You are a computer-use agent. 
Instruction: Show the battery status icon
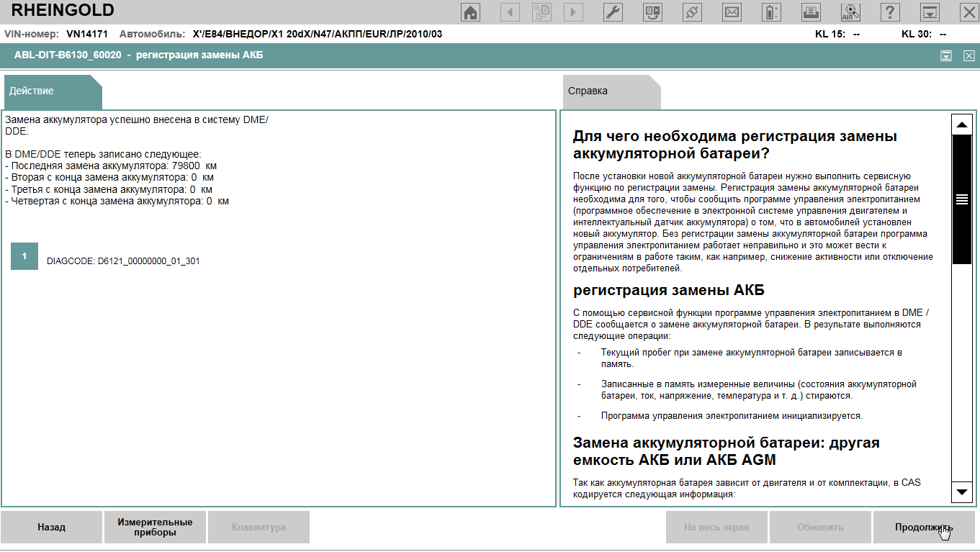click(771, 12)
